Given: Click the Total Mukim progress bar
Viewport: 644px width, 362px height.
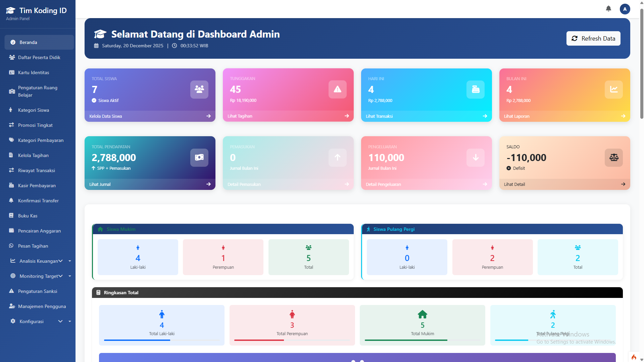Looking at the screenshot, I should 422,340.
